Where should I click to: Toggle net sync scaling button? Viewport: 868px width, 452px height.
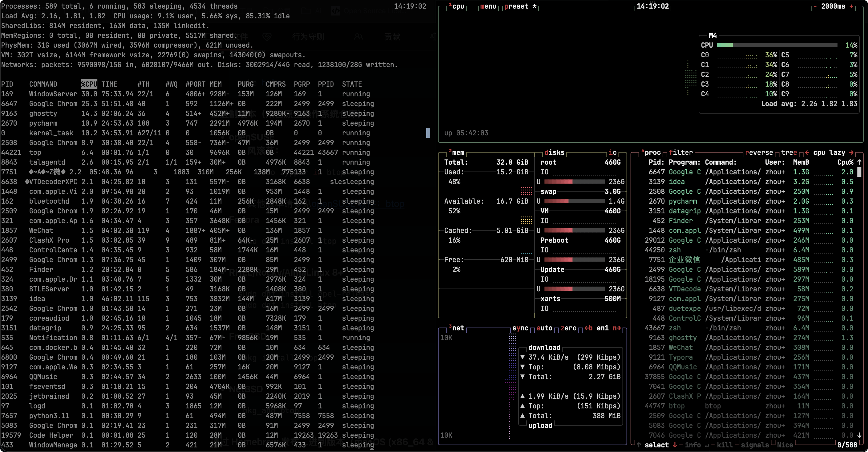click(x=520, y=328)
